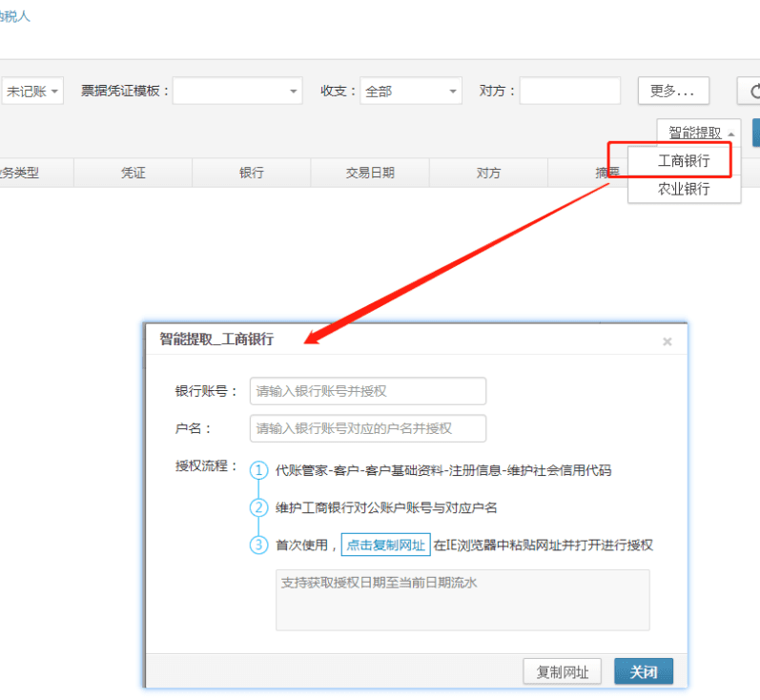Click the 凭证 column header

coord(133,173)
